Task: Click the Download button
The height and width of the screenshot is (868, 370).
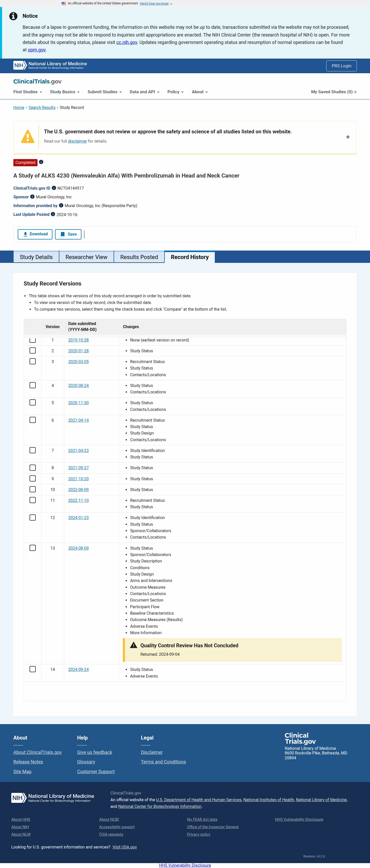Action: [35, 234]
